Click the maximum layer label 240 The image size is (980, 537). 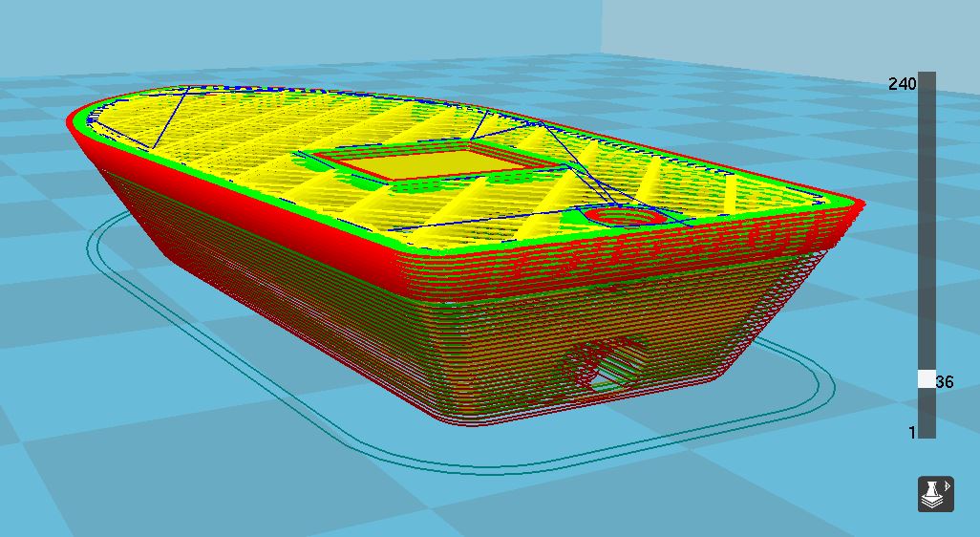(902, 84)
